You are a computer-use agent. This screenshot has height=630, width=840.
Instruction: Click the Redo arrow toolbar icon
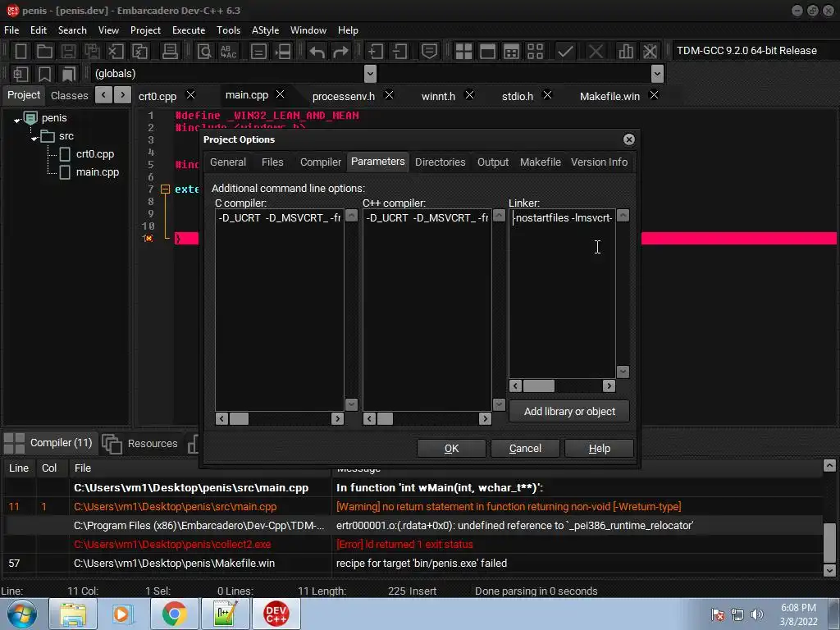[340, 52]
